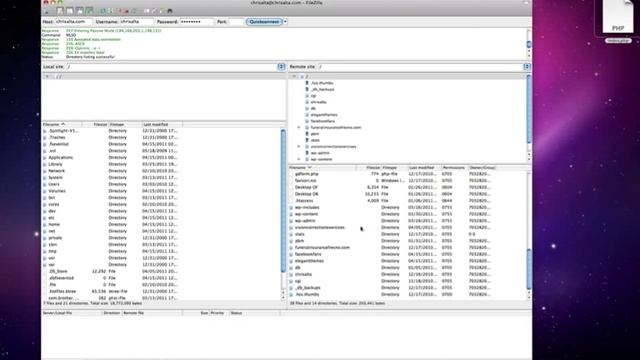640x360 pixels.
Task: Select gdform.php in remote file list
Action: click(307, 174)
